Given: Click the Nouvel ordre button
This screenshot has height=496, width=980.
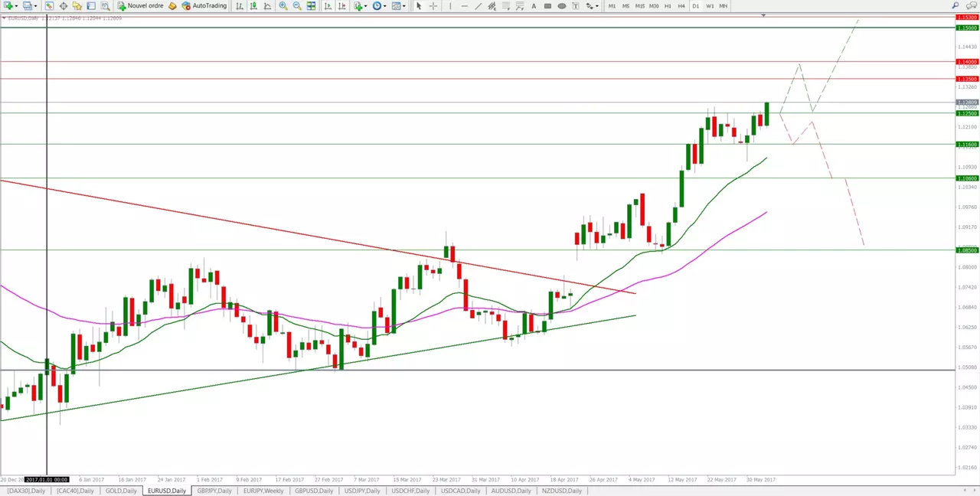Looking at the screenshot, I should pos(141,5).
